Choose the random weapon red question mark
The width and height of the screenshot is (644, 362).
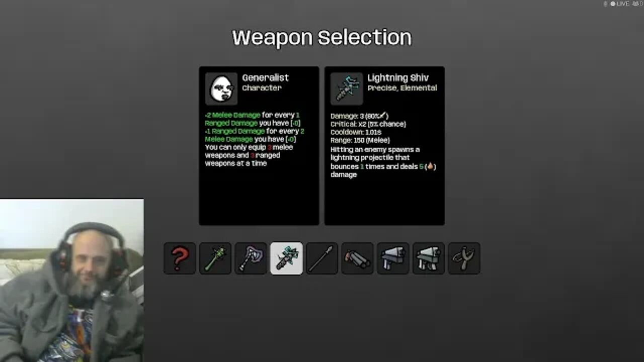point(180,258)
